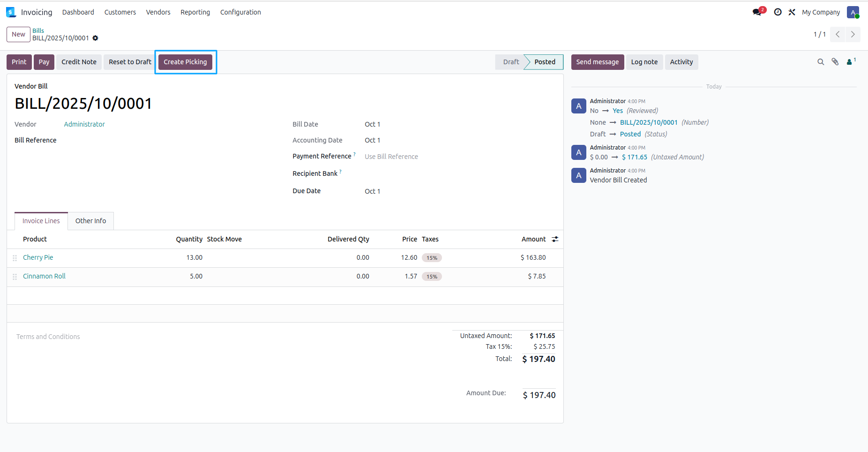Click the 15% tax tag on Cherry Pie
The image size is (868, 452).
coord(432,258)
